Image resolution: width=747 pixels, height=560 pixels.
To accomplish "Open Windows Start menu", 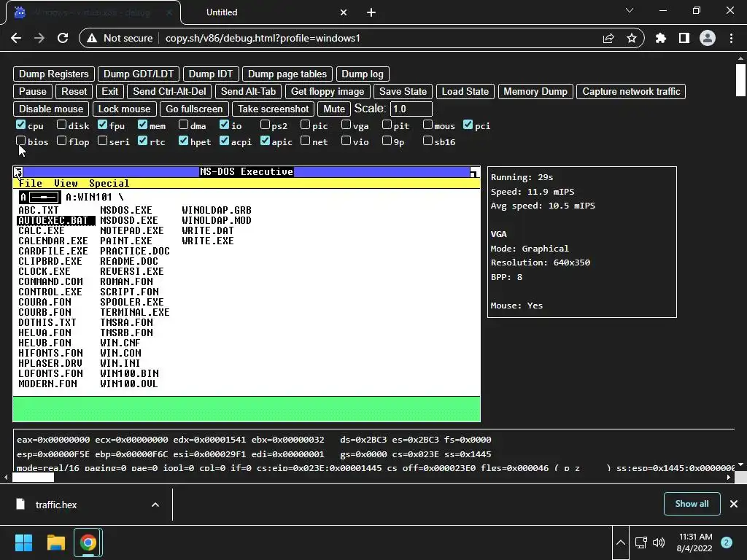I will pyautogui.click(x=23, y=542).
